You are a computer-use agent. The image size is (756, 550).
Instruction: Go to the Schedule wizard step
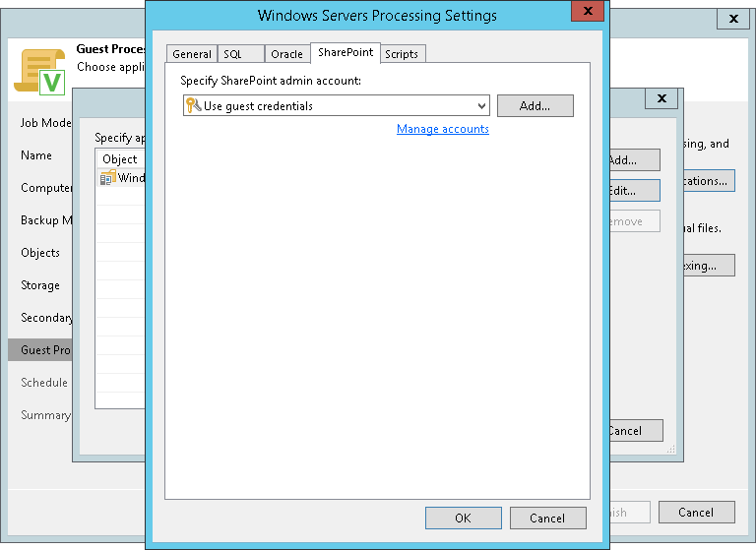click(44, 383)
